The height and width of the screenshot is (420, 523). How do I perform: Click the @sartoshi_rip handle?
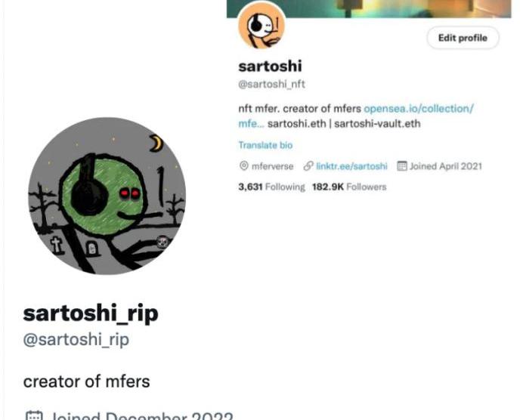tap(76, 340)
